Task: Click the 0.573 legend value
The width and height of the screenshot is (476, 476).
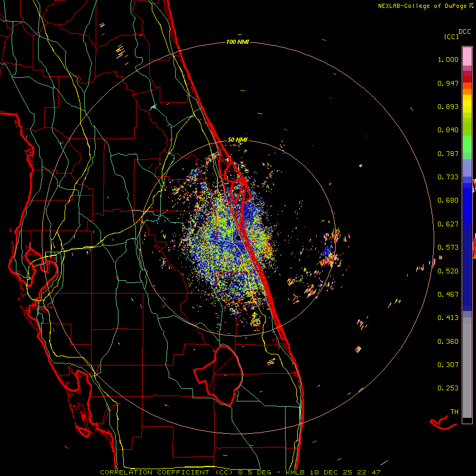Action: click(448, 248)
